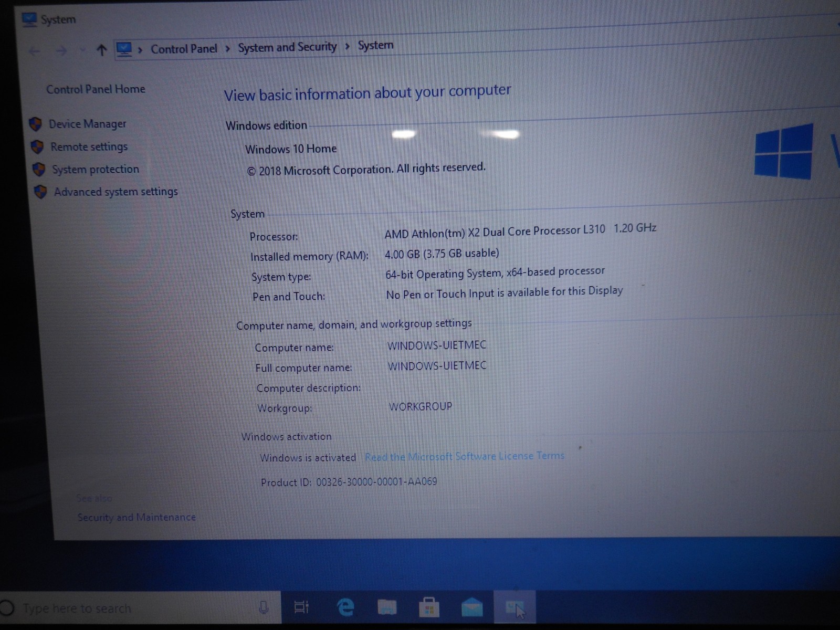The width and height of the screenshot is (840, 630).
Task: Click System window title icon
Action: 29,20
